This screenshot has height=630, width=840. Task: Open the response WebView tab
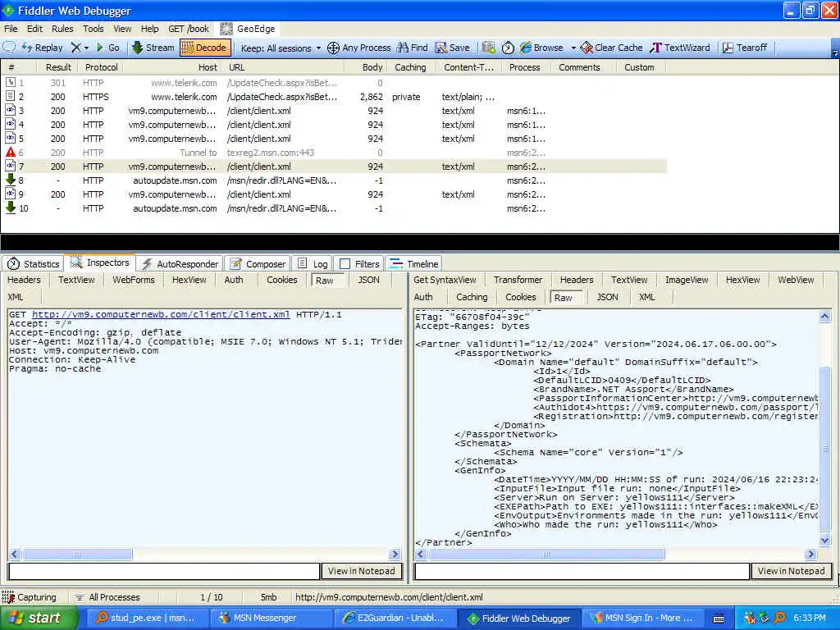796,280
